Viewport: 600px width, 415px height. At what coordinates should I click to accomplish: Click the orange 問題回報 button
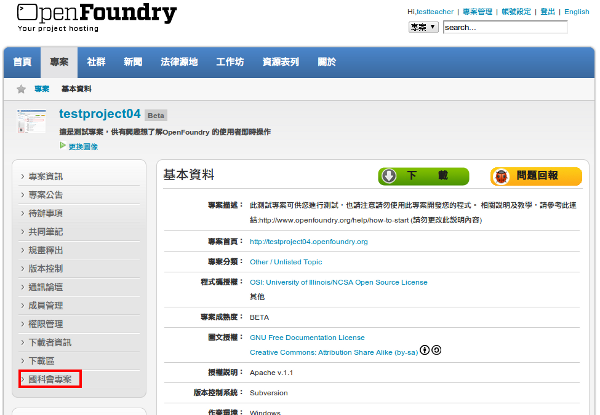[536, 176]
